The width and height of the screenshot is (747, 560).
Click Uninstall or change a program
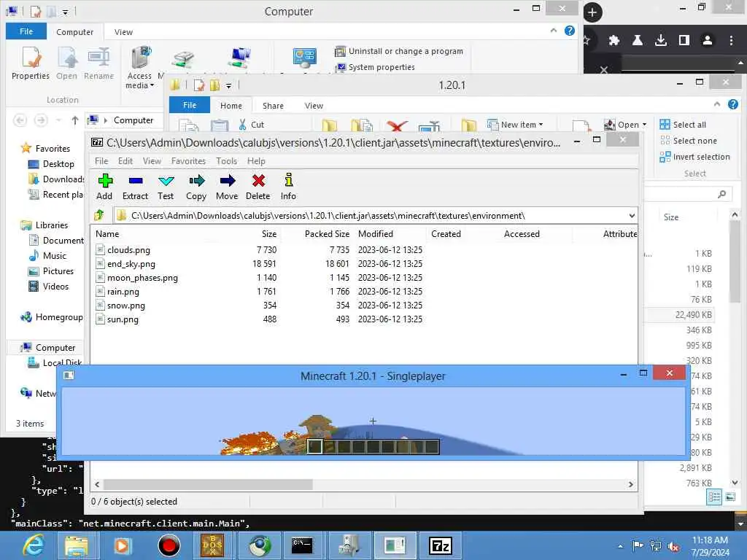point(399,51)
